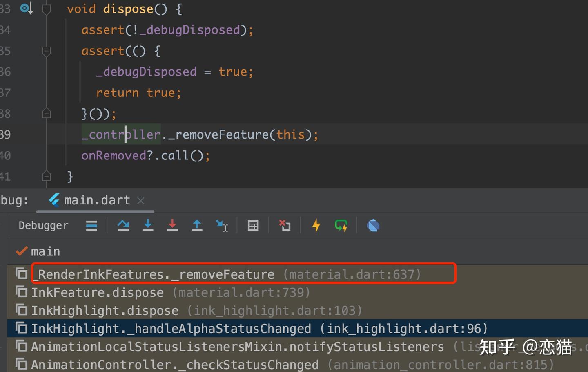
Task: Close the main.dart debug session tab
Action: (x=141, y=201)
